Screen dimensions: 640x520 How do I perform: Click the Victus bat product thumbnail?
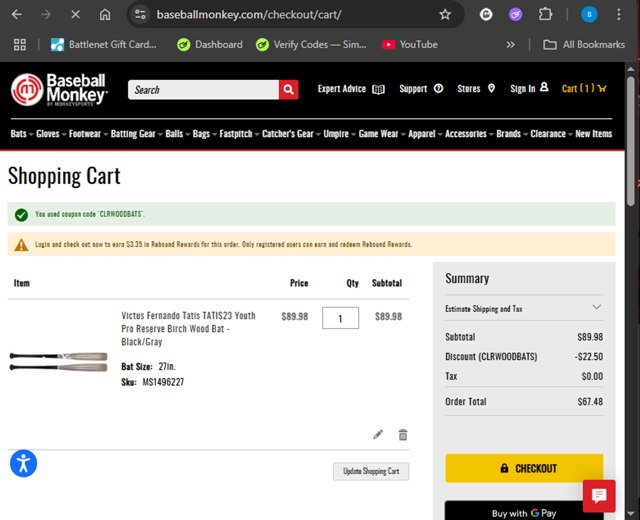[59, 362]
